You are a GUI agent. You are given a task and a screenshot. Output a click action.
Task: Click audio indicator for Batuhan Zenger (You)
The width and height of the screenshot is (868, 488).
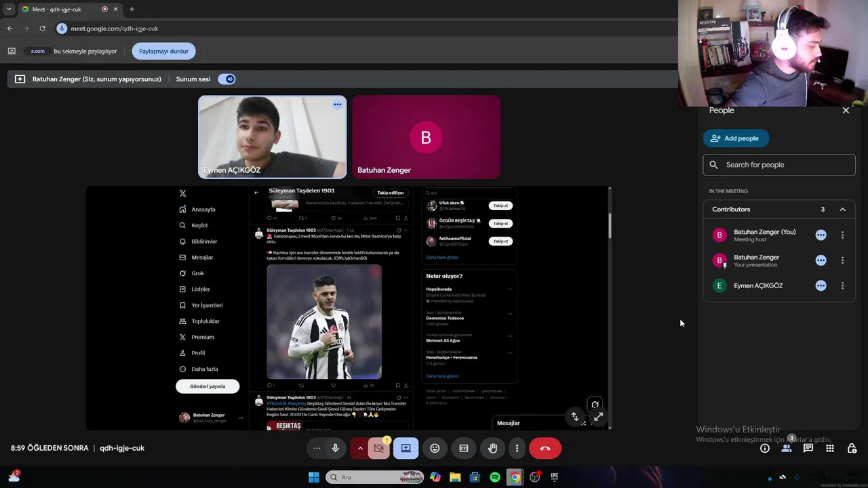821,235
